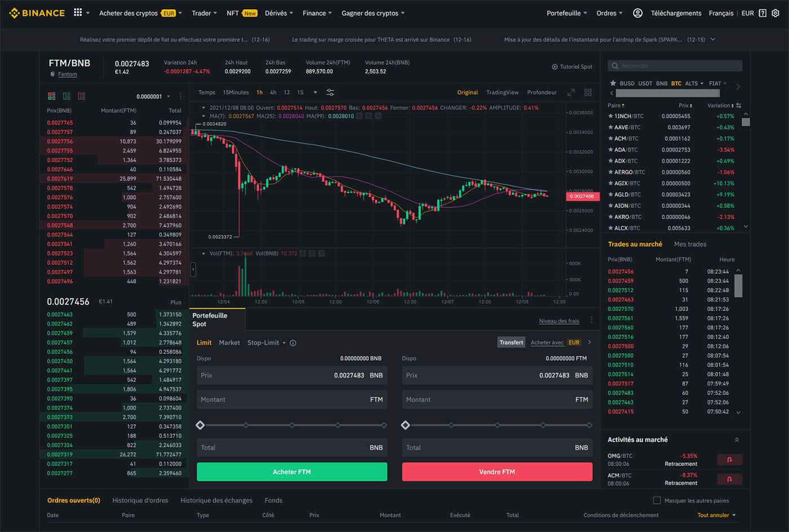Screen dimensions: 789x532
Task: Open the user profile icon
Action: click(x=637, y=13)
